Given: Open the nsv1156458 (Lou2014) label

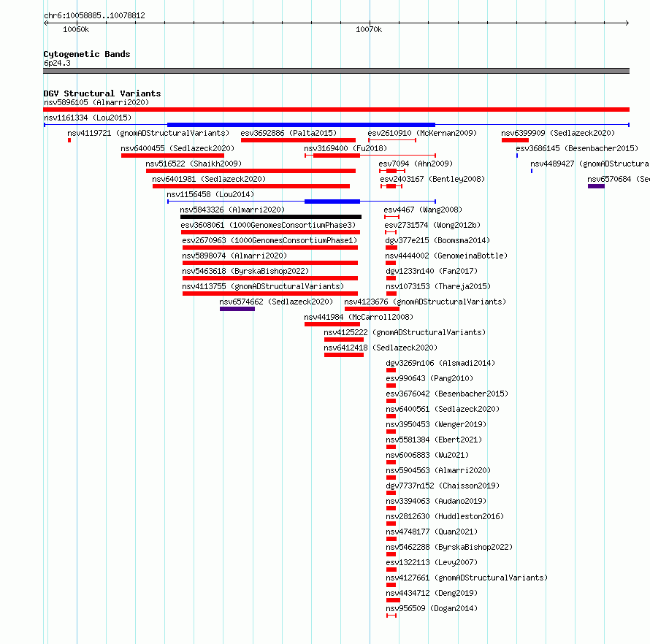Looking at the screenshot, I should (210, 194).
